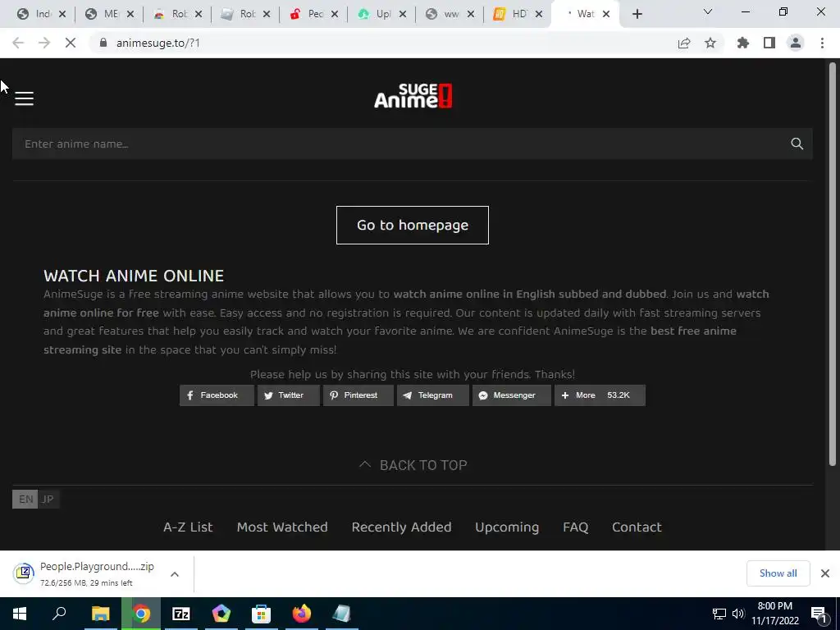
Task: Click the page vertical scrollbar
Action: tap(833, 265)
